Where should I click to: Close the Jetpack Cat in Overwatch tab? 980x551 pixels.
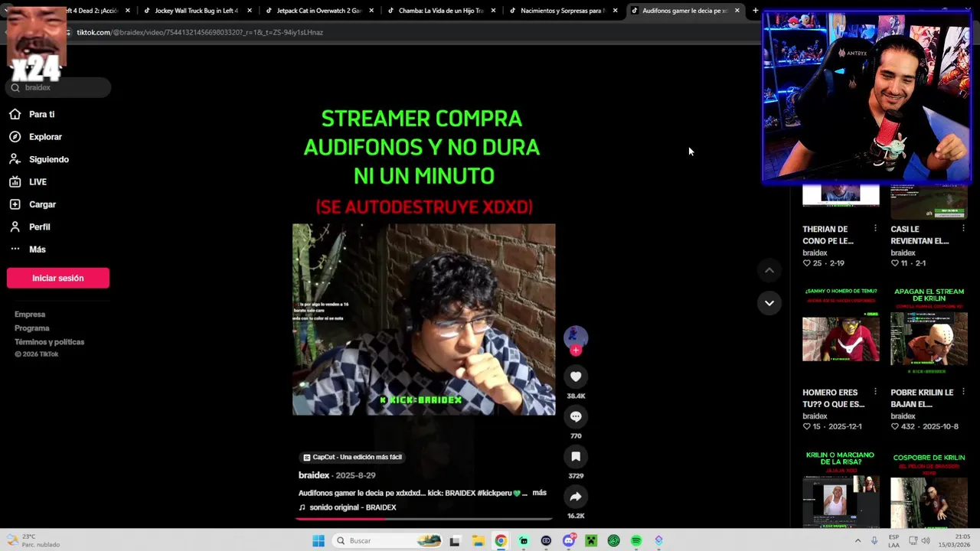point(371,11)
